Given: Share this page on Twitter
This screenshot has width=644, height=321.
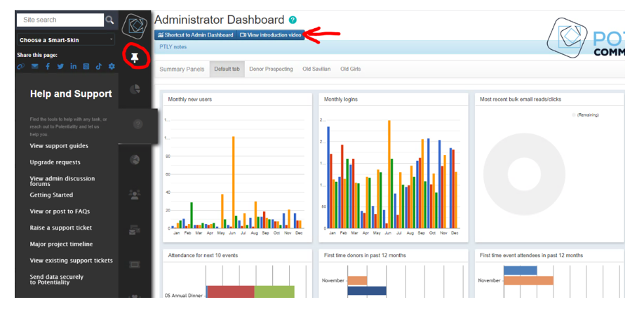Looking at the screenshot, I should [x=60, y=67].
